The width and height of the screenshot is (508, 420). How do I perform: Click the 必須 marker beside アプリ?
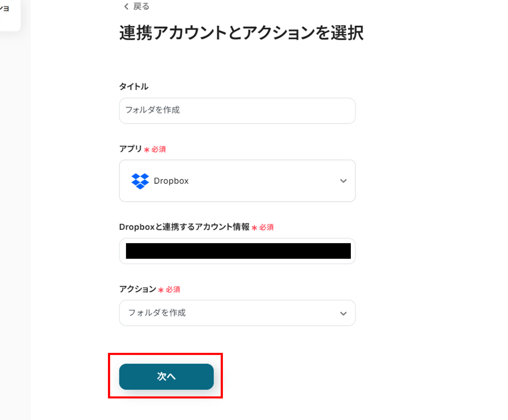[x=158, y=149]
